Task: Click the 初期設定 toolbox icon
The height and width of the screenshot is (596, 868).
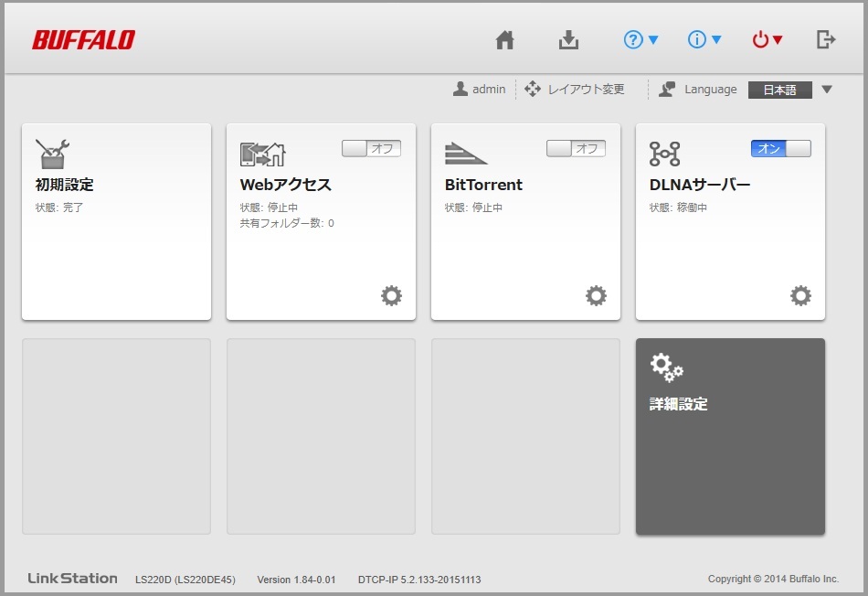Action: (53, 153)
